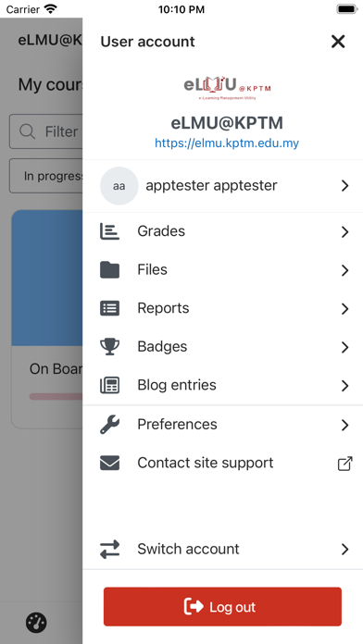Image resolution: width=363 pixels, height=644 pixels.
Task: Click the Contact site support envelope icon
Action: (110, 463)
